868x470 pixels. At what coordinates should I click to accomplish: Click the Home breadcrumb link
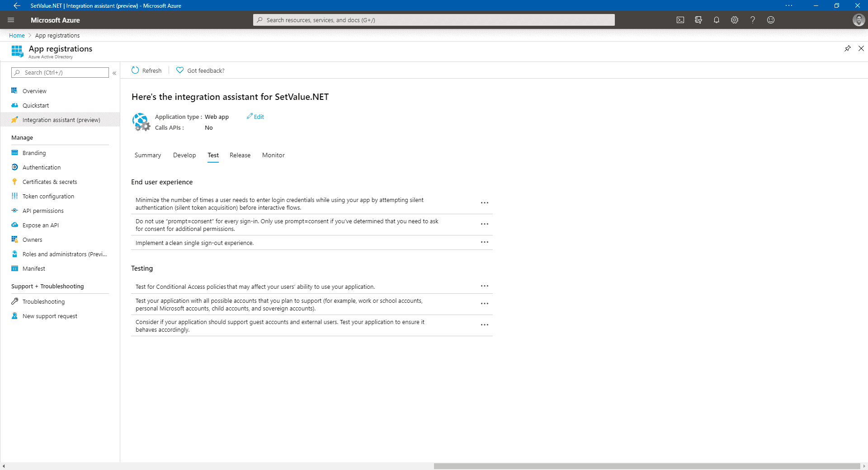17,35
